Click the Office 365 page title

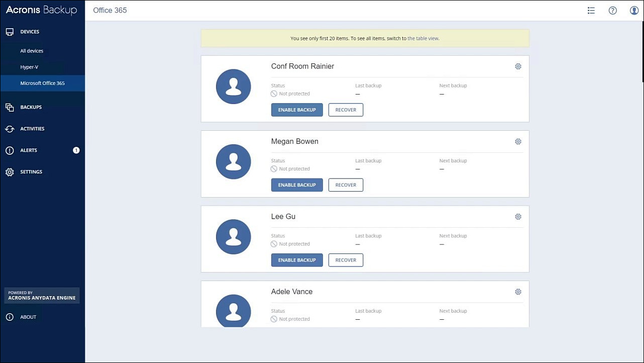pos(110,10)
